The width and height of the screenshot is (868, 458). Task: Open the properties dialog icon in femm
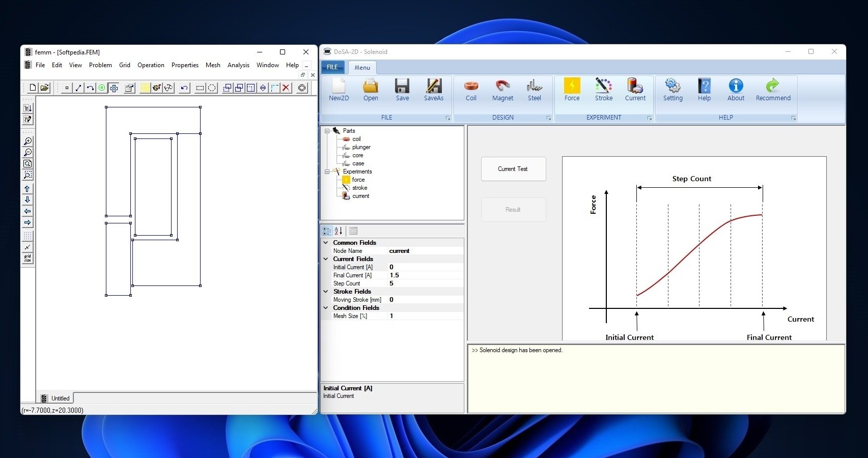(129, 88)
